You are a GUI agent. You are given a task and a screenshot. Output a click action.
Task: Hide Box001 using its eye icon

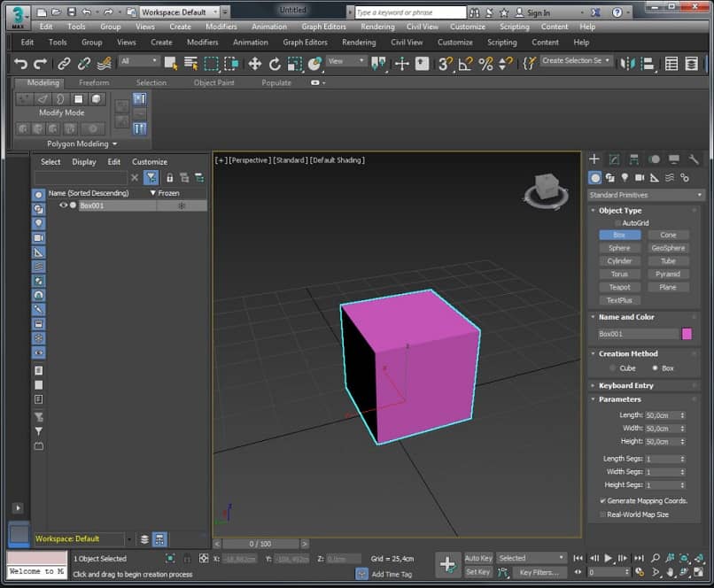[63, 205]
